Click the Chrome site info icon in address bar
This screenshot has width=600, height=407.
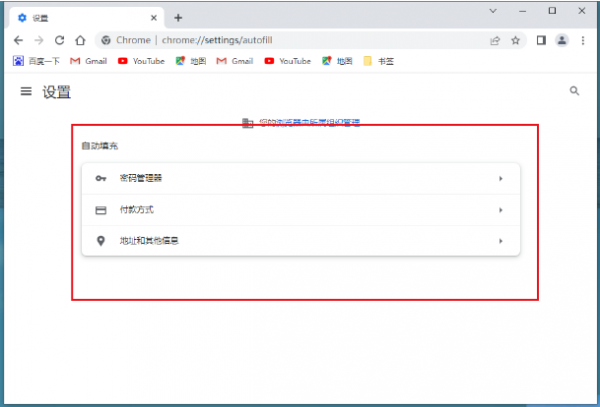[x=106, y=40]
